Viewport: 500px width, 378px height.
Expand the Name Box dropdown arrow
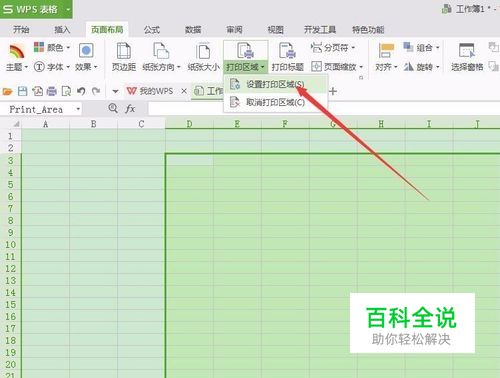click(78, 109)
